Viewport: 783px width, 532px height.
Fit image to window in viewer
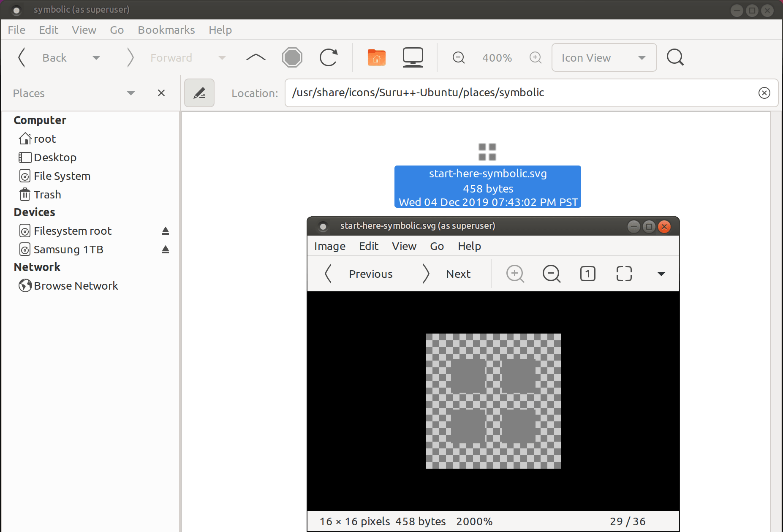(624, 274)
